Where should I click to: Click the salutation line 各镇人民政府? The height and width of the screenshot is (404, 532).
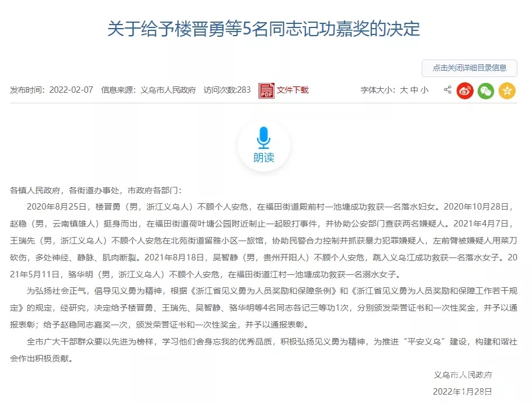click(96, 190)
